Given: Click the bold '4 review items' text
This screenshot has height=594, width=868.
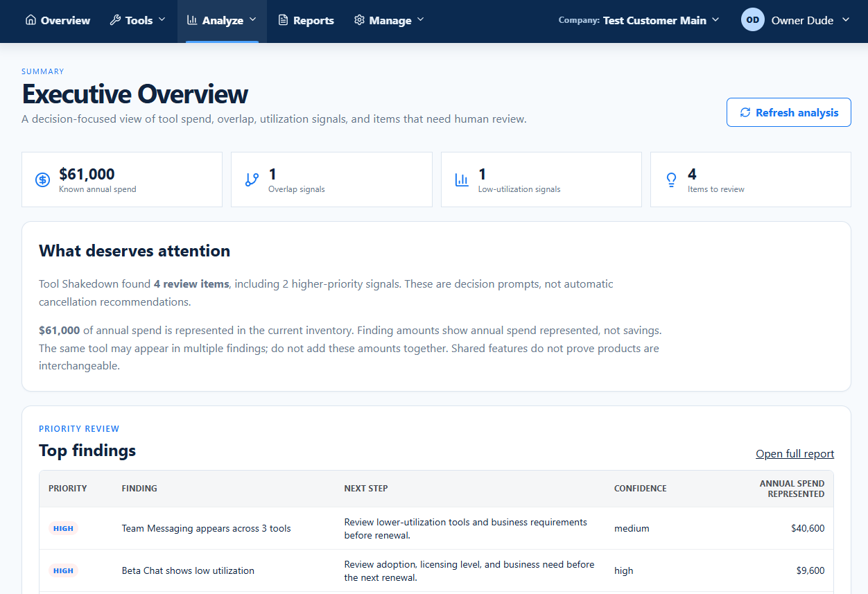Looking at the screenshot, I should pyautogui.click(x=193, y=283).
